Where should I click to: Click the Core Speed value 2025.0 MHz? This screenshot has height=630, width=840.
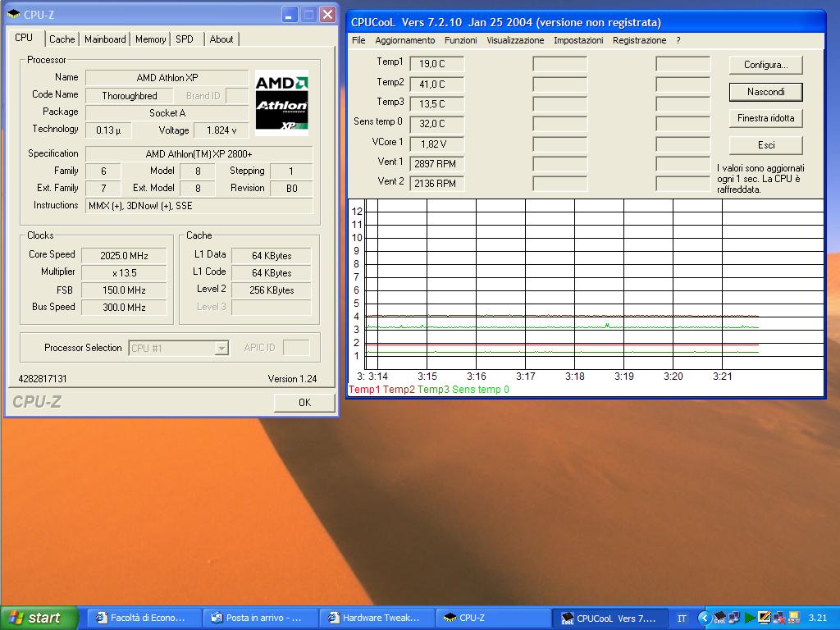124,256
